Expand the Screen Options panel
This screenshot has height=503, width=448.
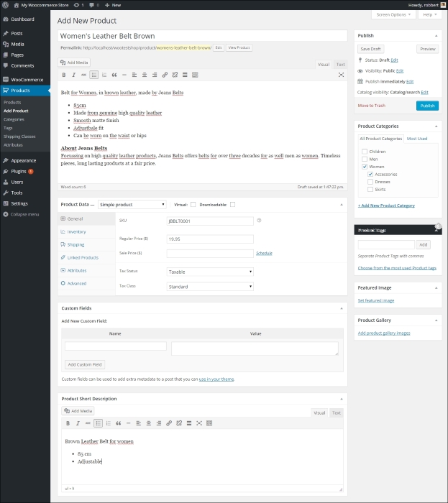tap(393, 14)
